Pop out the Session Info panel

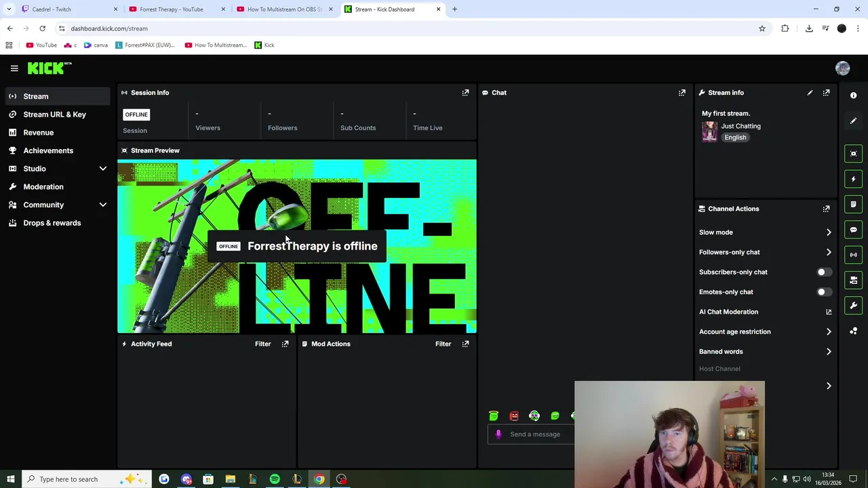(465, 92)
